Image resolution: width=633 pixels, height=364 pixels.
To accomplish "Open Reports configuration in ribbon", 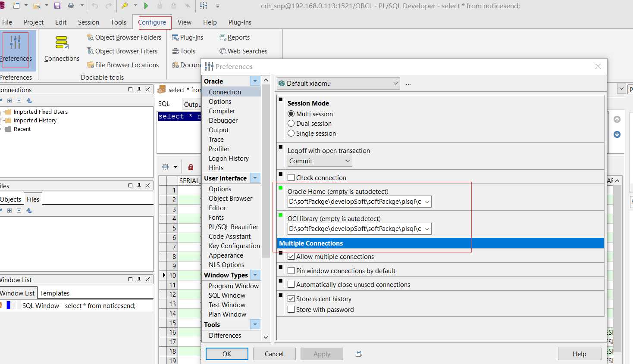I will [x=235, y=37].
